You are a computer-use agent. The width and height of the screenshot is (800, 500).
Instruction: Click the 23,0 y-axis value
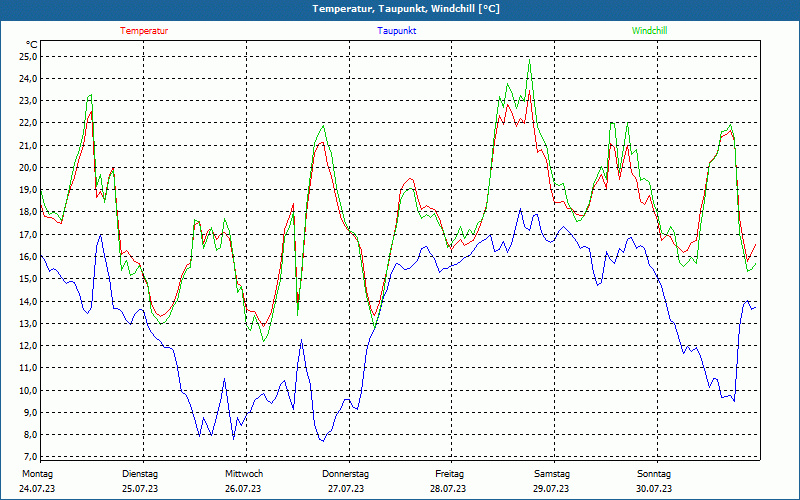pyautogui.click(x=28, y=101)
